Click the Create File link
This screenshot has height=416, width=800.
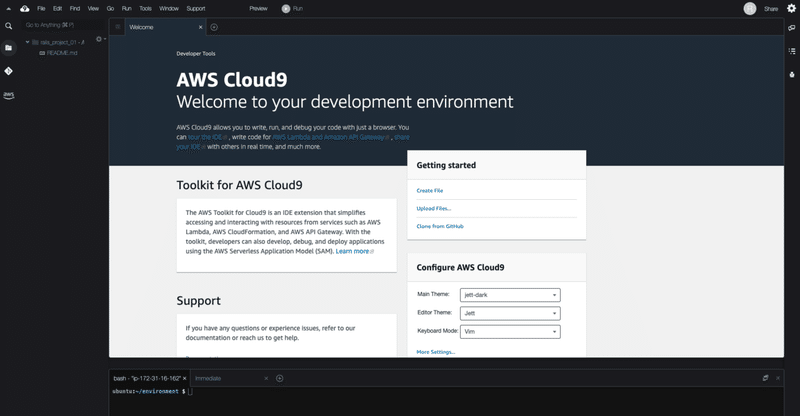(x=430, y=190)
